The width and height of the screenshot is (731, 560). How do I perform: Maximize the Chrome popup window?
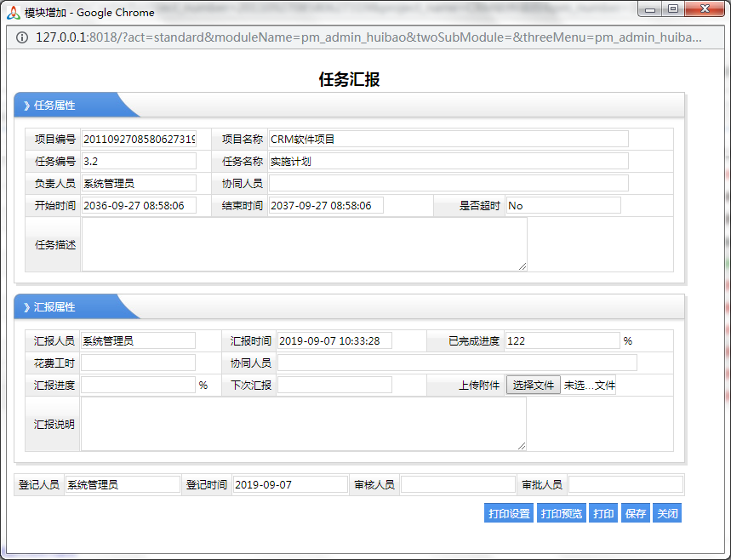673,9
